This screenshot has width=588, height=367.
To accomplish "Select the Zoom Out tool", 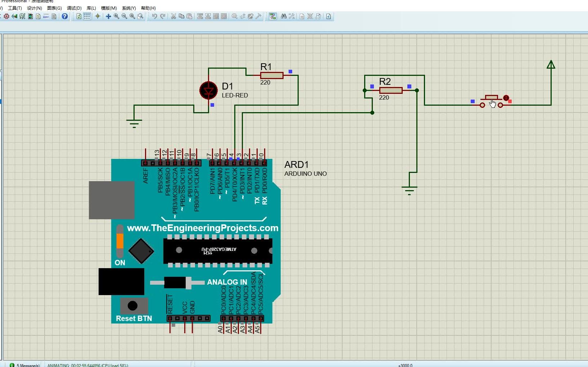I will pyautogui.click(x=124, y=16).
